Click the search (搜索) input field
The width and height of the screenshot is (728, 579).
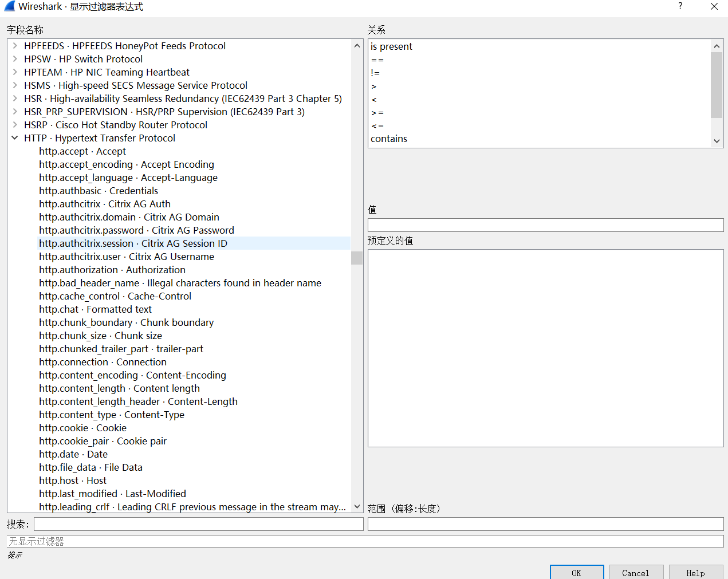coord(198,524)
